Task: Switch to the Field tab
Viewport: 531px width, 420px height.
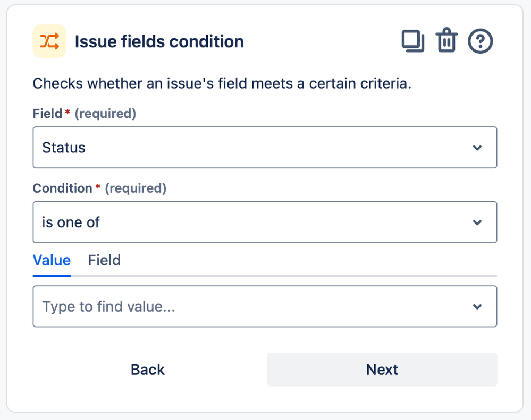Action: (104, 260)
